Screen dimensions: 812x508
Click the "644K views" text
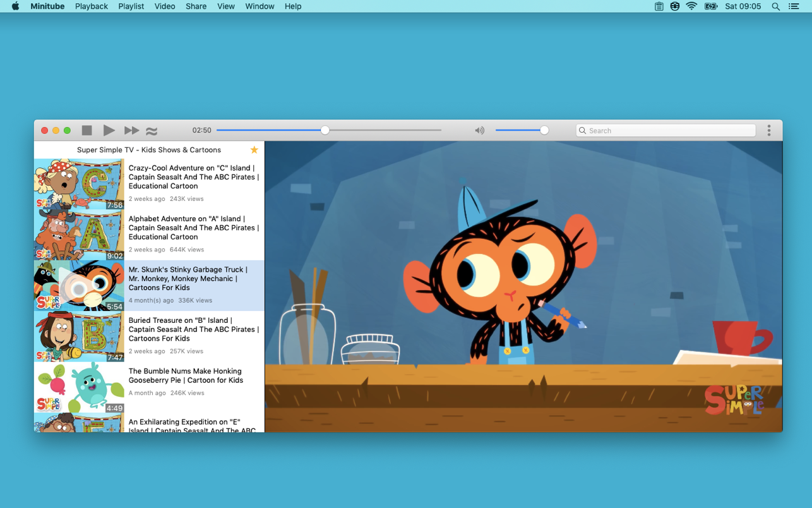(187, 250)
